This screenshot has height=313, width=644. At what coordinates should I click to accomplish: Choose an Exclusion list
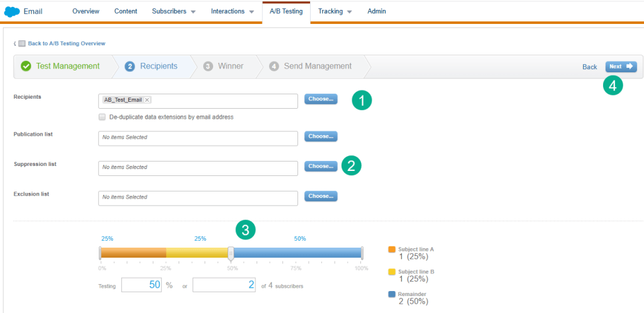(x=321, y=196)
